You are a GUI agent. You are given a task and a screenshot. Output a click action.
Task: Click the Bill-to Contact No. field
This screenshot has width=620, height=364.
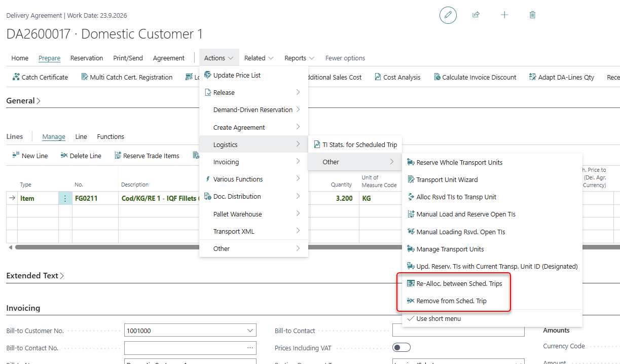coord(190,348)
